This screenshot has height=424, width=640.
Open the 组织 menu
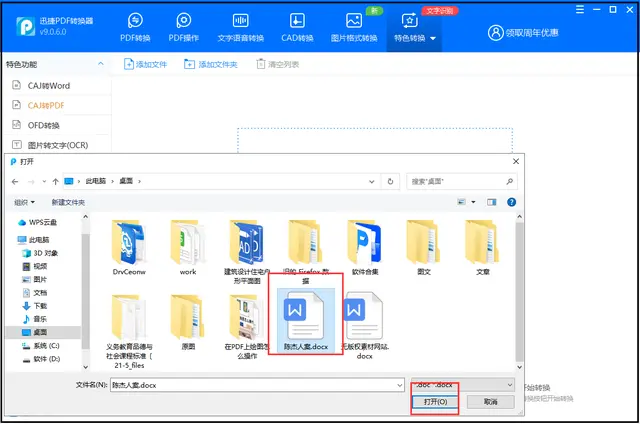tap(24, 202)
